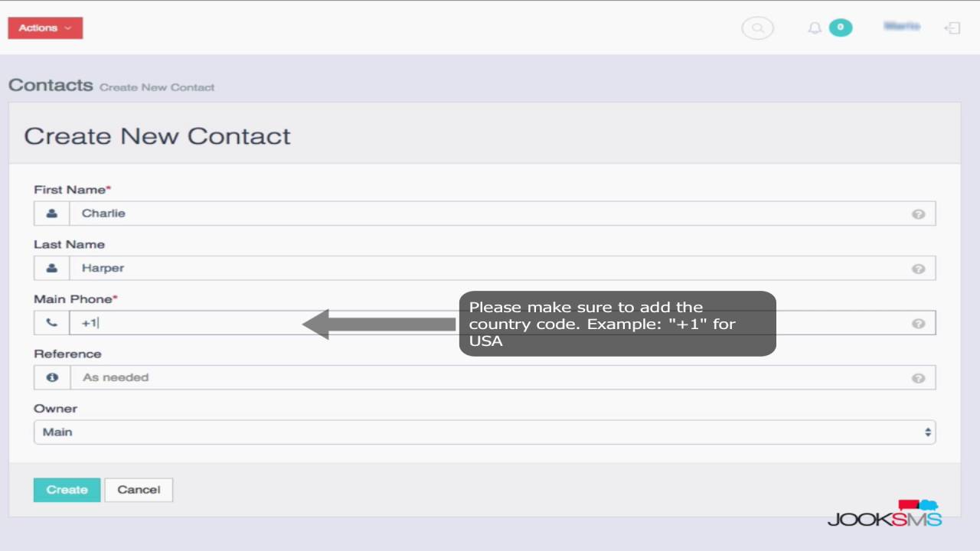Image resolution: width=980 pixels, height=551 pixels.
Task: Click the notification count badge
Action: [841, 28]
